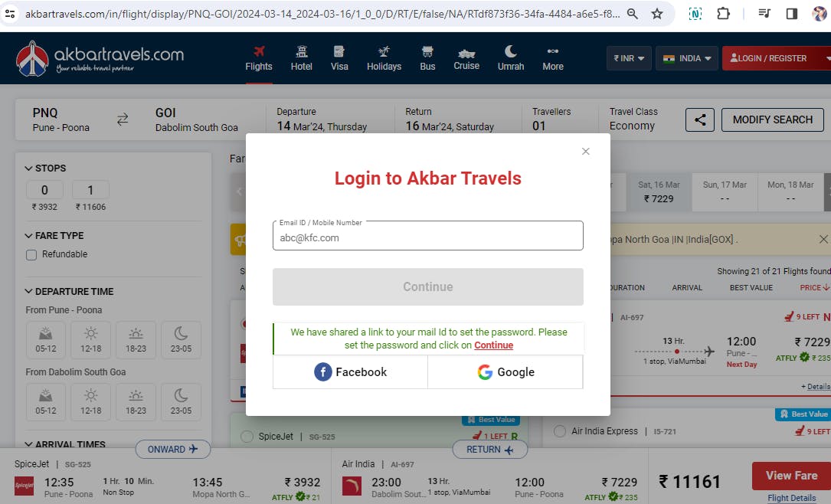Screen dimensions: 831x504
Task: Collapse the Departure Time section
Action: 69,292
